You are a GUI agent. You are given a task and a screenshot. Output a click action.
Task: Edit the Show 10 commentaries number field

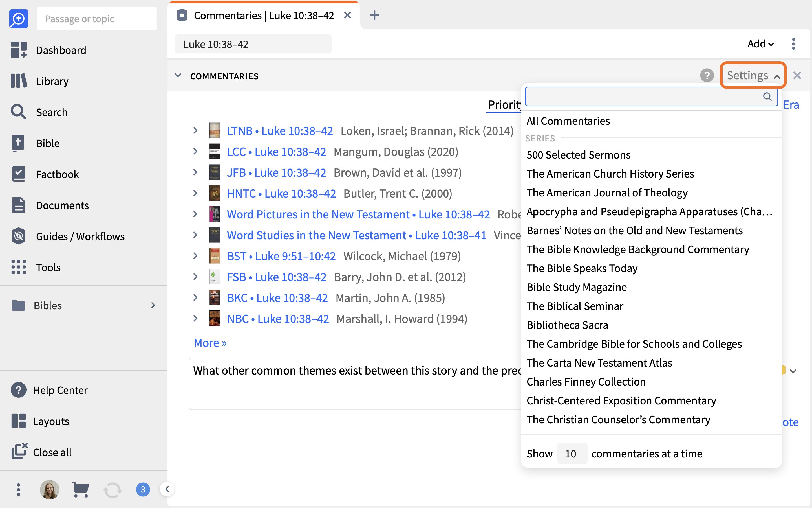coord(572,453)
